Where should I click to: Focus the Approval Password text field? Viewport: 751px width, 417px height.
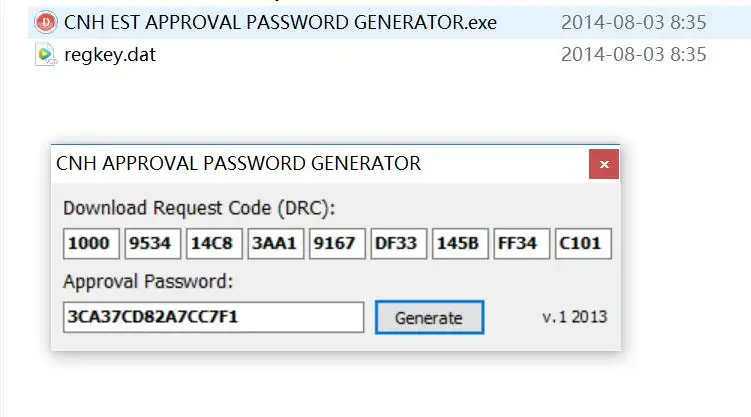pos(214,317)
